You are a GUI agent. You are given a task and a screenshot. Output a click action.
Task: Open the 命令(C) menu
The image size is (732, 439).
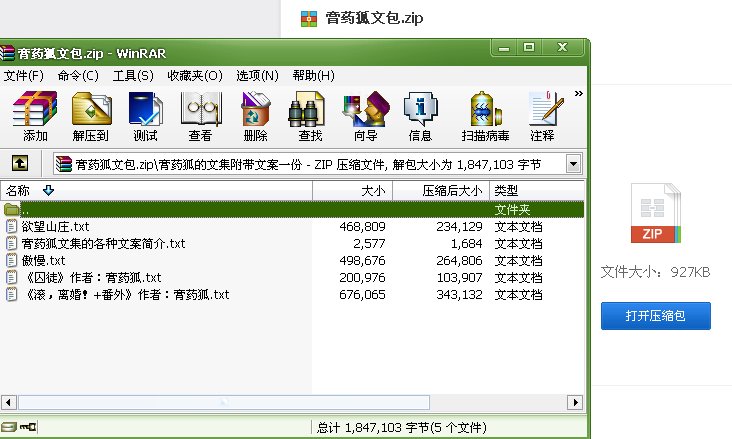[x=78, y=76]
